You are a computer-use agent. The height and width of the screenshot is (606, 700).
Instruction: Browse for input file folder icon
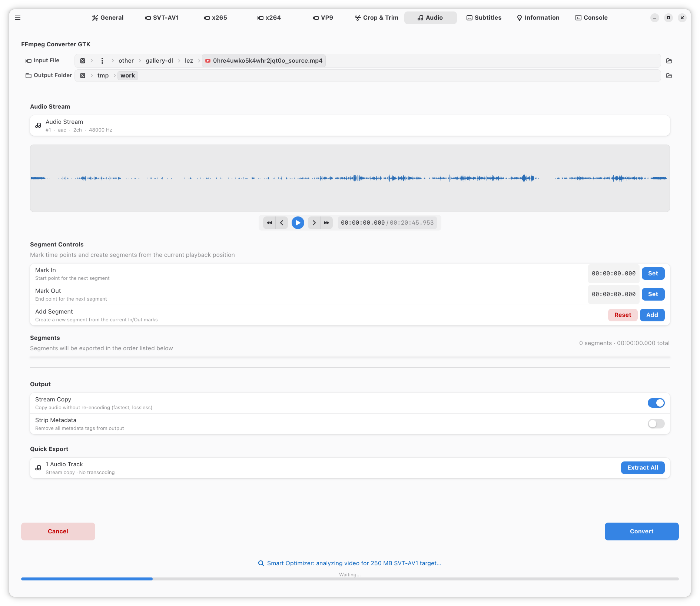point(669,61)
